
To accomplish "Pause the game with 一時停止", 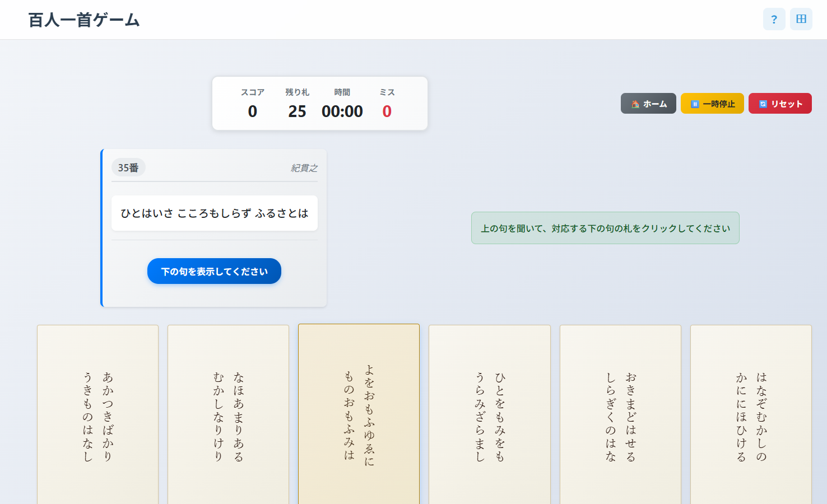I will click(x=712, y=103).
